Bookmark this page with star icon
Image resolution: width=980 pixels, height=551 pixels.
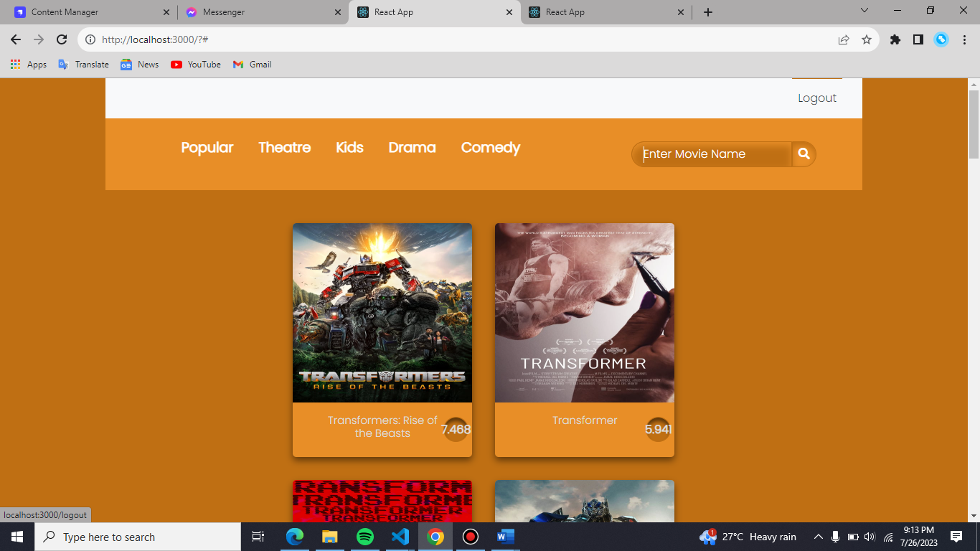pyautogui.click(x=867, y=39)
